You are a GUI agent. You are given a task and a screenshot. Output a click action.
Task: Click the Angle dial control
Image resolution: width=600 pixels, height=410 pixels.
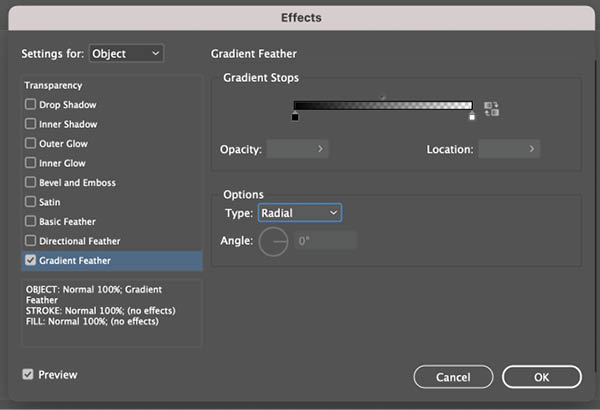(x=273, y=242)
